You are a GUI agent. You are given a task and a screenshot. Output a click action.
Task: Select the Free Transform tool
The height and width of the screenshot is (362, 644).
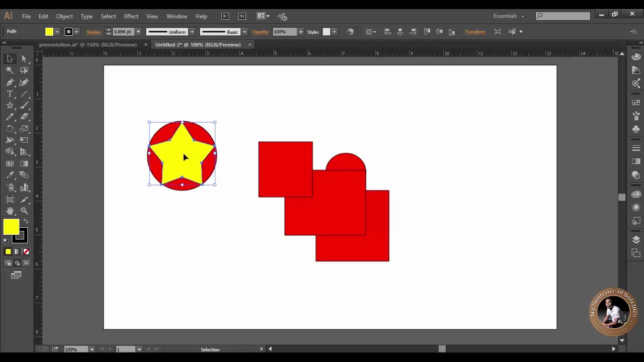pos(24,140)
